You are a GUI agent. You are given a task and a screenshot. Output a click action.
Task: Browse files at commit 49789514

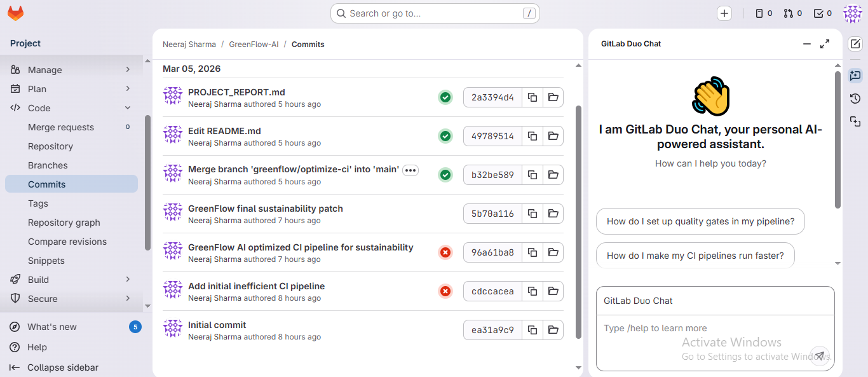tap(553, 136)
